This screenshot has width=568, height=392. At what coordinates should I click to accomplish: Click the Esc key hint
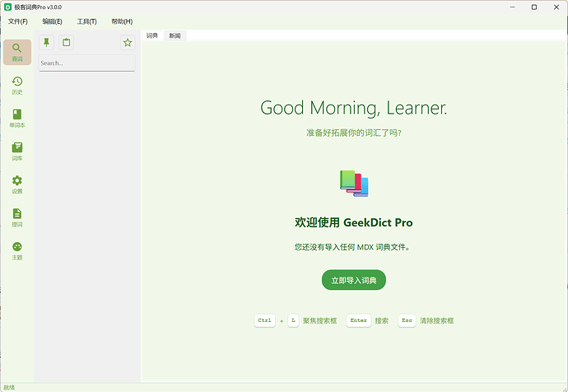pos(407,320)
